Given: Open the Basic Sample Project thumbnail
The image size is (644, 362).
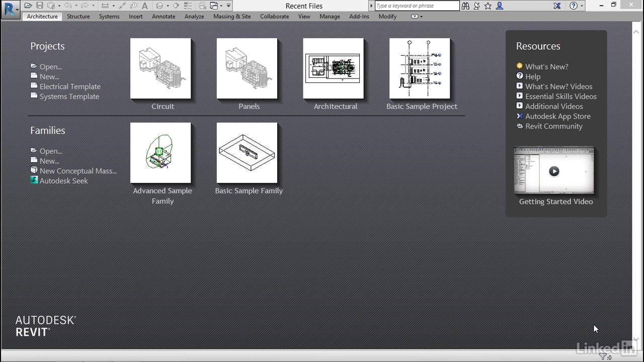Looking at the screenshot, I should point(420,68).
